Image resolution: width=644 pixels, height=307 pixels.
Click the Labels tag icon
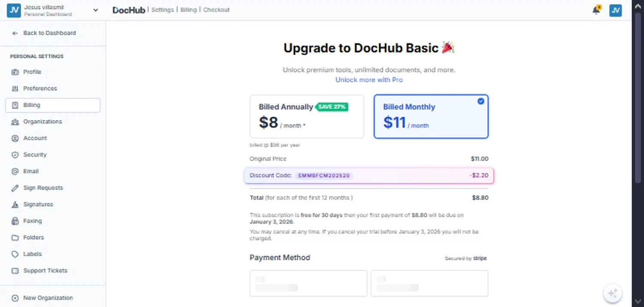[x=15, y=254]
